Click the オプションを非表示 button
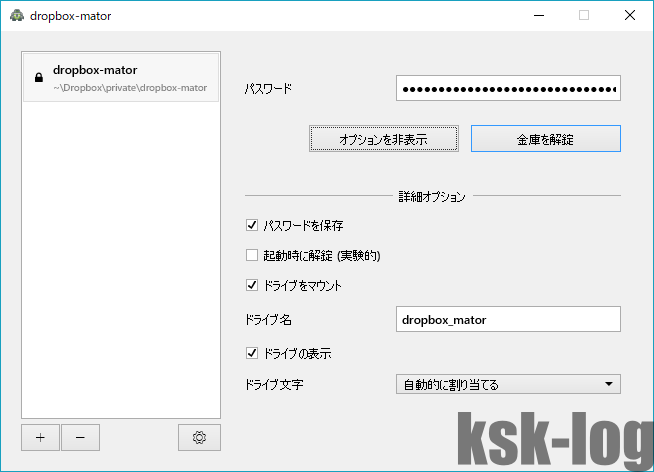The image size is (654, 472). tap(383, 139)
